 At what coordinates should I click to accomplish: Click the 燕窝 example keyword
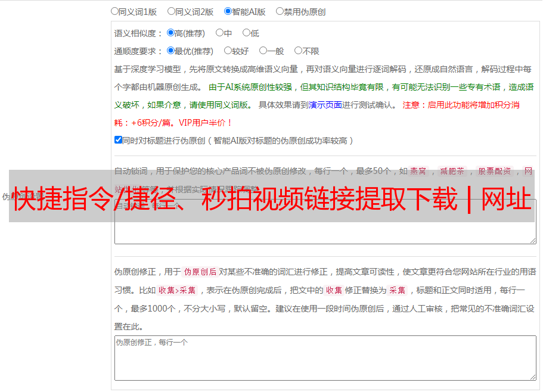click(418, 171)
